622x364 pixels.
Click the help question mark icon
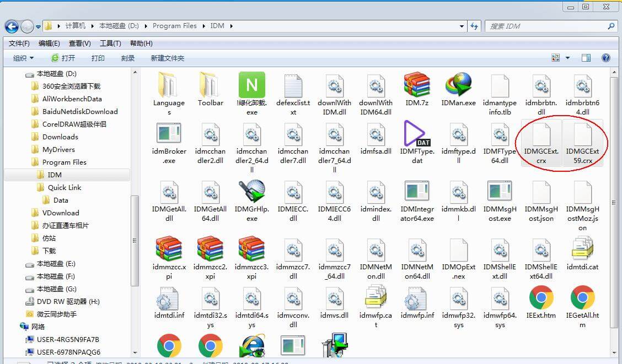pyautogui.click(x=606, y=58)
